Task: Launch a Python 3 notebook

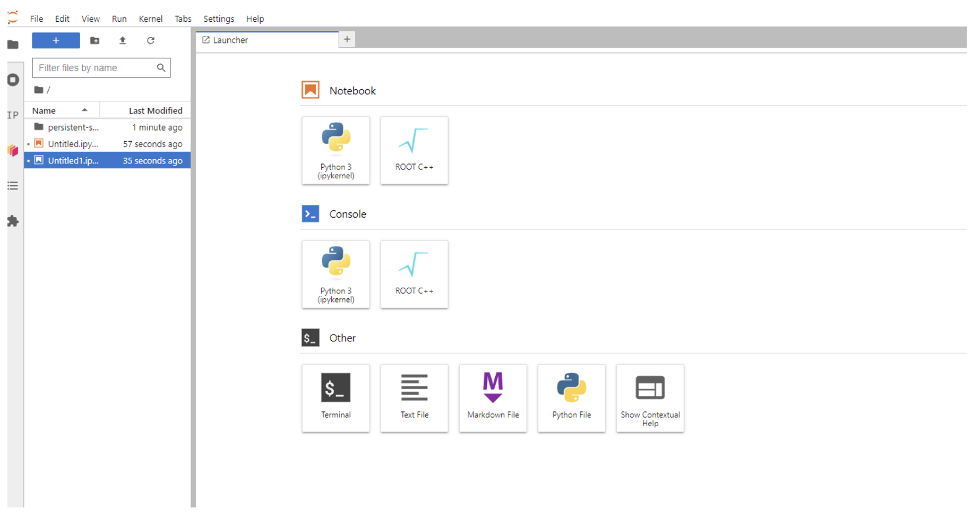Action: click(x=336, y=151)
